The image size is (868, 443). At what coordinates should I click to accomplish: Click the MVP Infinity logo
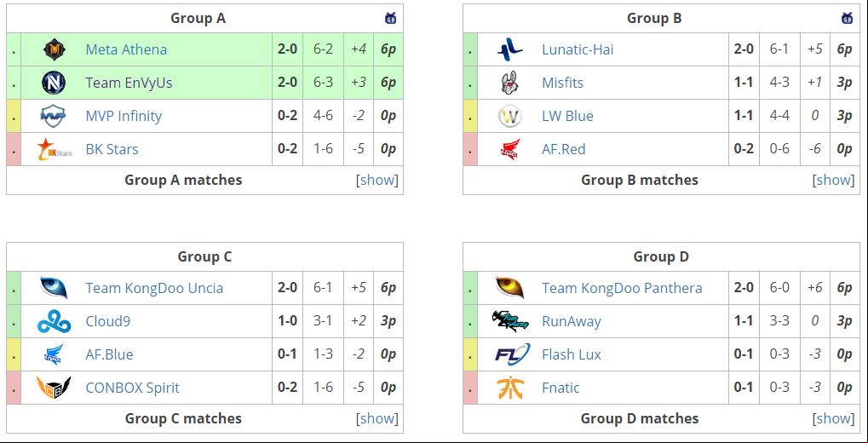[53, 116]
